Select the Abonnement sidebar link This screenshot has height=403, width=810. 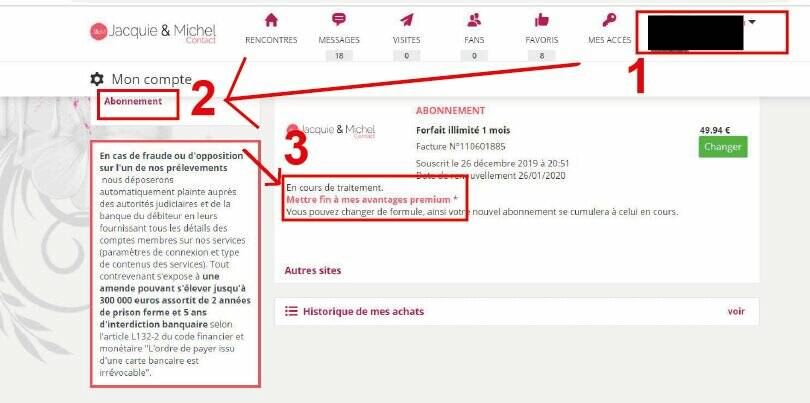click(x=133, y=101)
